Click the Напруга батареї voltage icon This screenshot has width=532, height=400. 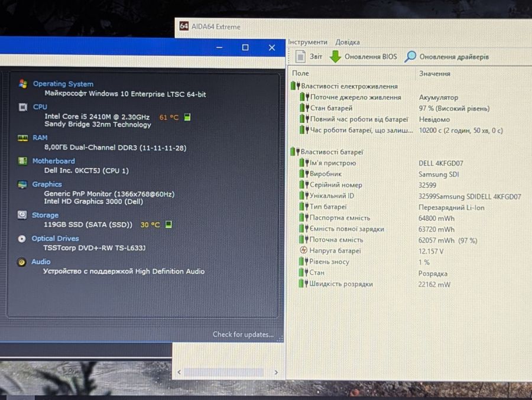[304, 251]
